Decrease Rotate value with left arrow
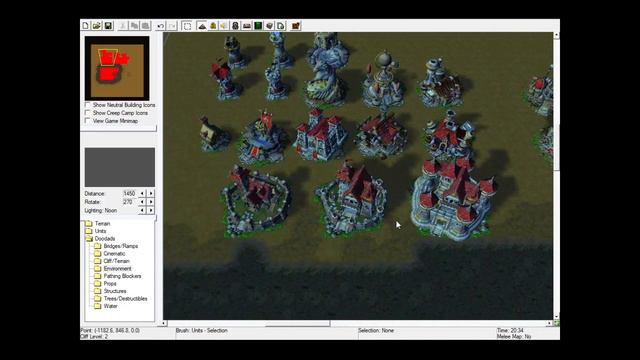Screen dimensions: 640x360 coord(142,202)
